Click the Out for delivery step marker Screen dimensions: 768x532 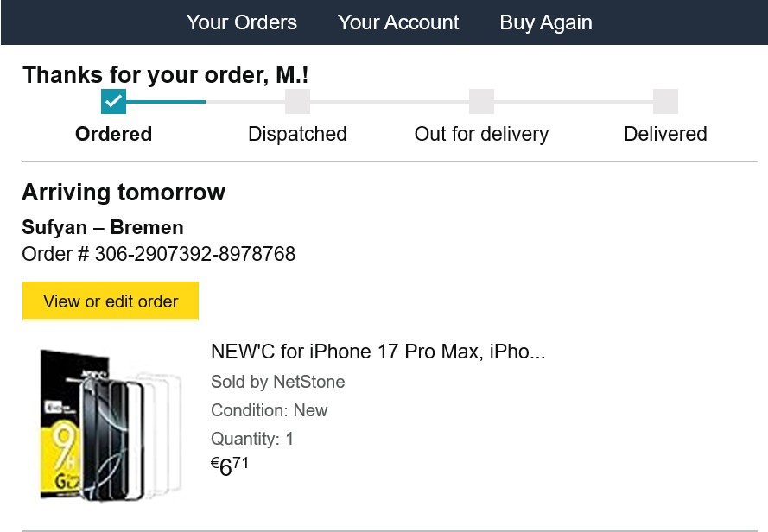coord(481,102)
